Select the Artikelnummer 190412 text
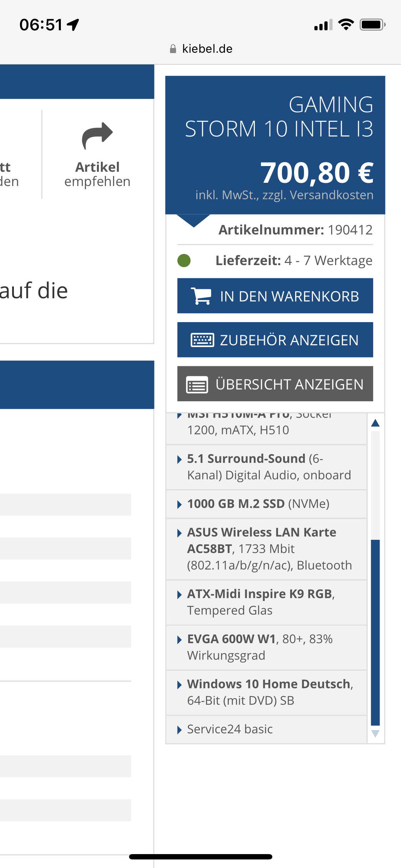Screen dimensions: 401x868 coord(295,230)
